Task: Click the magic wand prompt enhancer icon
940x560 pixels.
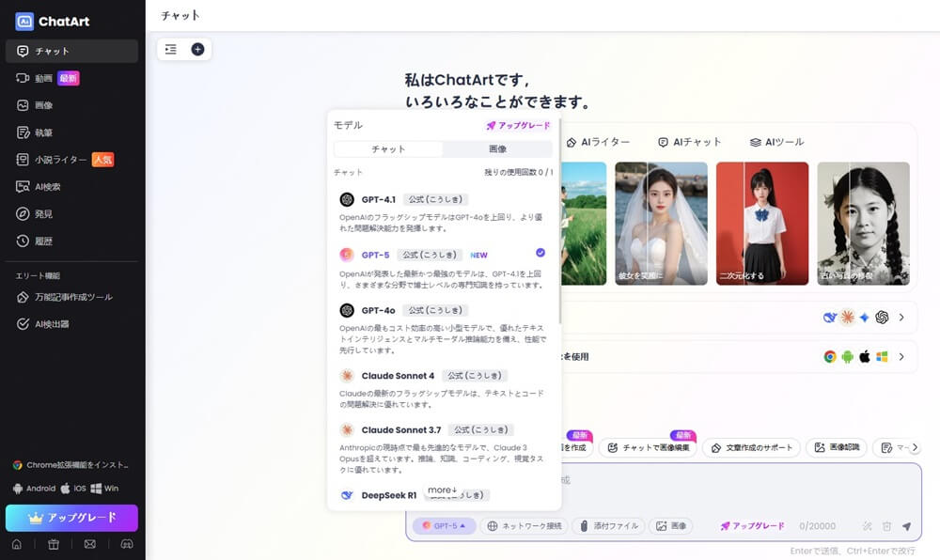Action: [867, 526]
